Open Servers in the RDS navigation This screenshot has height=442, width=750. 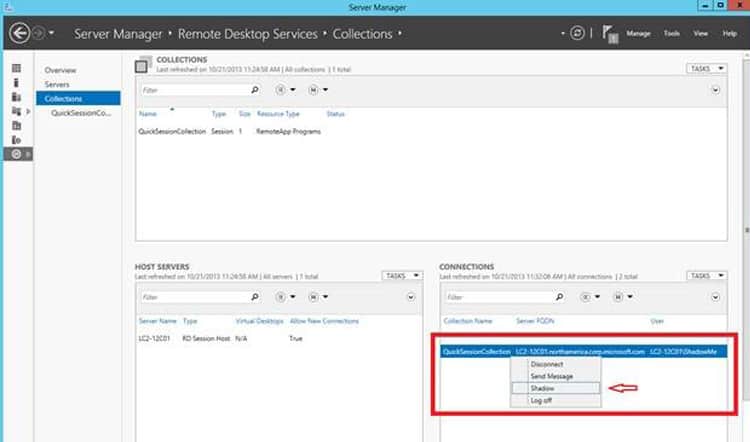57,85
